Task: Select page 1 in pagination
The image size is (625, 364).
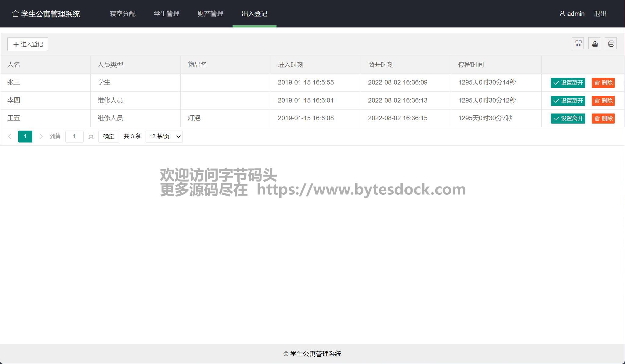Action: click(x=25, y=136)
